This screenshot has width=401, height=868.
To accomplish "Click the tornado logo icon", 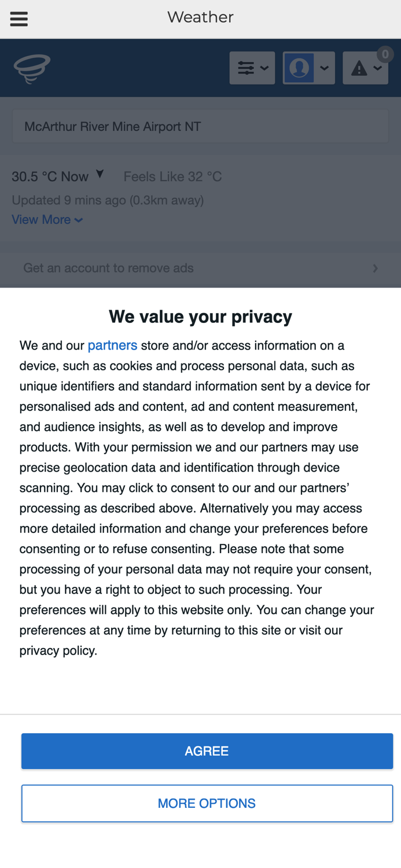I will 32,68.
